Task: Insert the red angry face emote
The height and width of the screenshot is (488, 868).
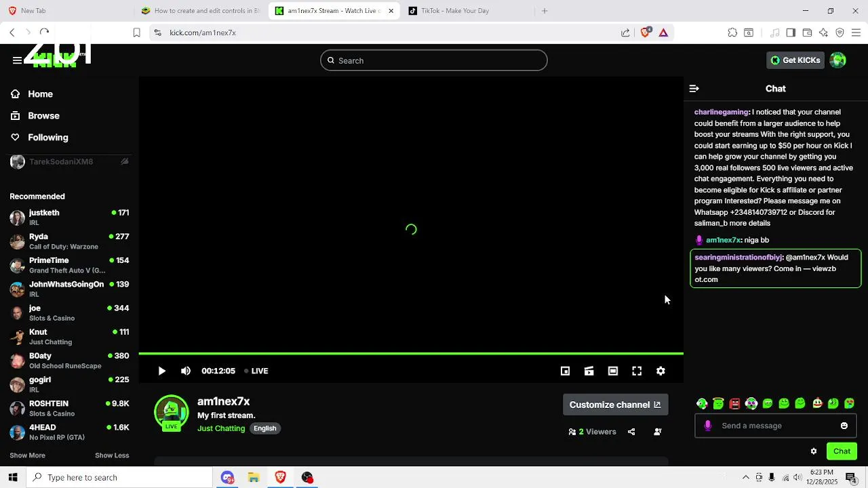Action: tap(734, 404)
